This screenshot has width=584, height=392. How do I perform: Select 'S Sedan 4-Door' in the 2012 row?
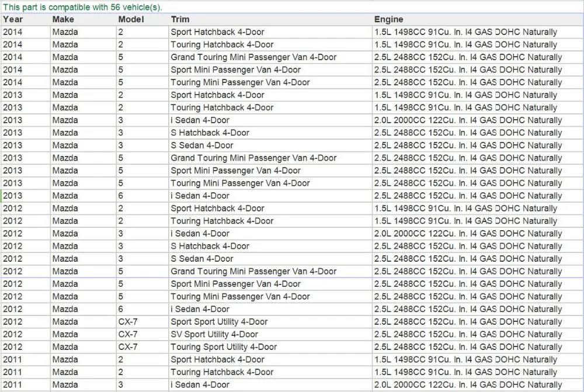coord(202,259)
